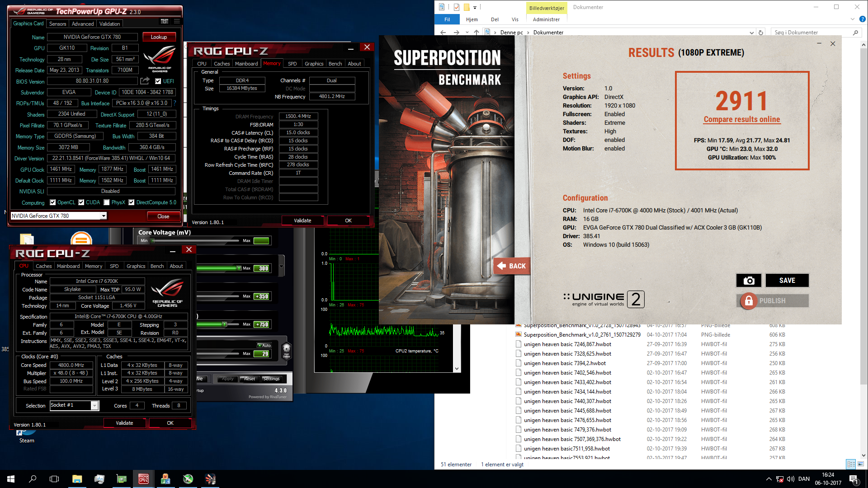868x488 pixels.
Task: Open File Explorer help icon
Action: click(862, 19)
